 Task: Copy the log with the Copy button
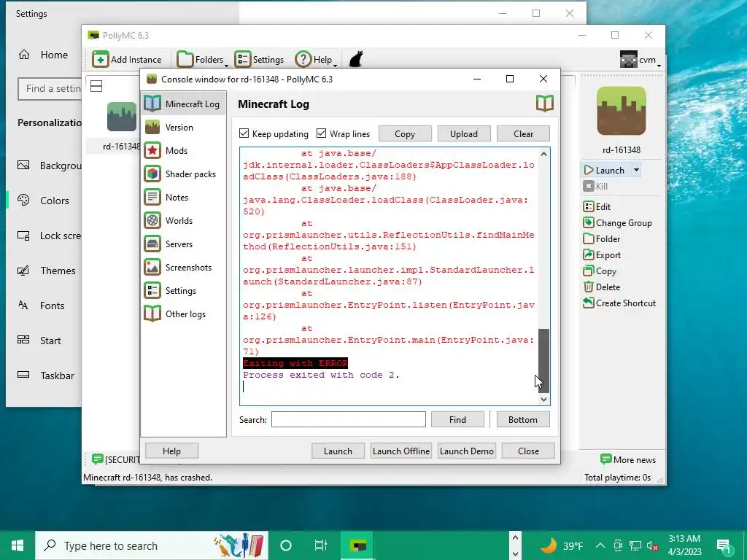(405, 134)
